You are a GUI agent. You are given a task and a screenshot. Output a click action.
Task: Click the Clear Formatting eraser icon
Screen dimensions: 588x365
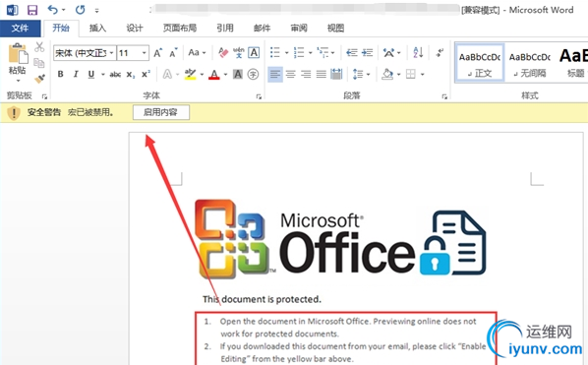[223, 53]
